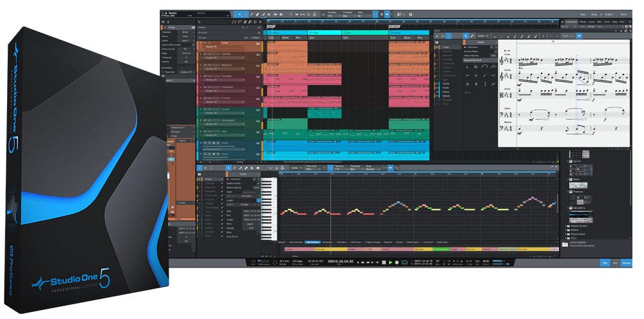Screen dimensions: 644x319
Task: Click the Song page button
Action: pos(594,14)
